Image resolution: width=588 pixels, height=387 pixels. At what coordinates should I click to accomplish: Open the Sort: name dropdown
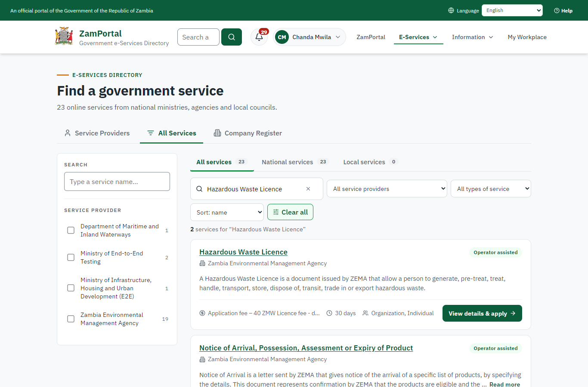227,212
